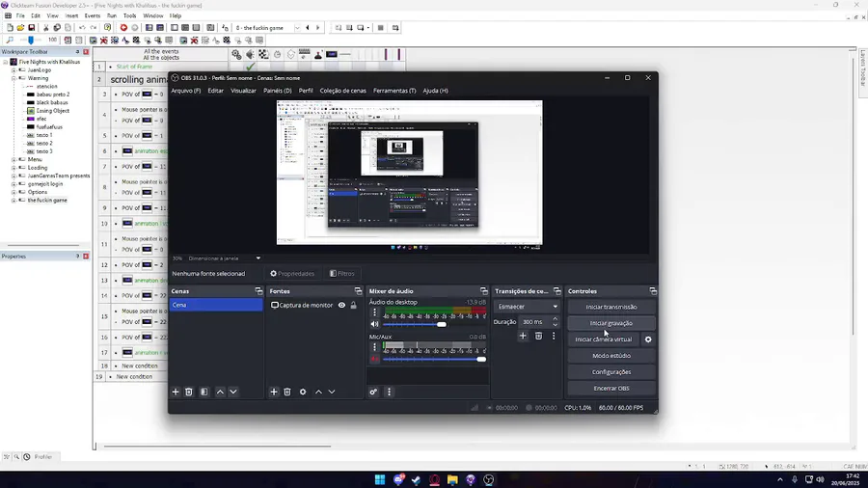Open source properties gear in Fontes panel
Viewport: 868px width, 488px height.
coord(303,392)
